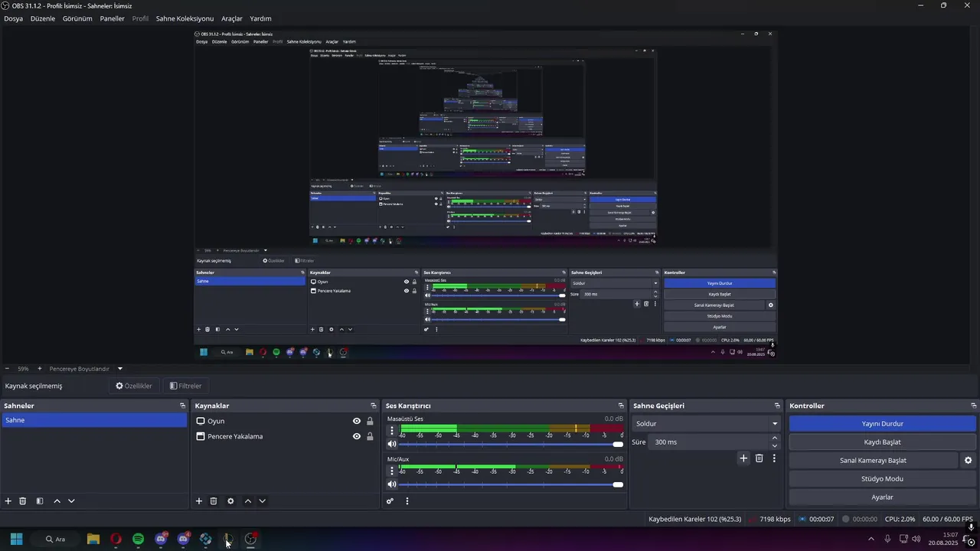Open Dosya menu
The height and width of the screenshot is (551, 980).
[13, 18]
